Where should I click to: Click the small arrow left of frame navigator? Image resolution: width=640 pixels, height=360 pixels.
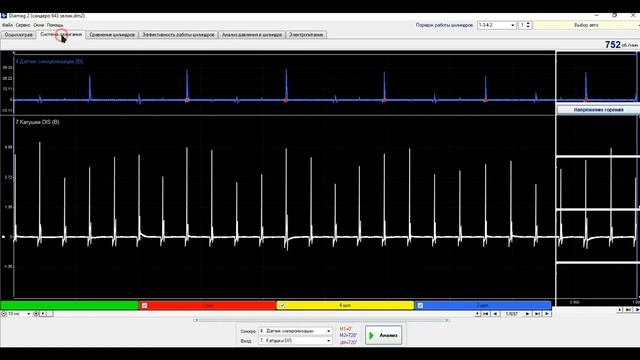(477, 314)
